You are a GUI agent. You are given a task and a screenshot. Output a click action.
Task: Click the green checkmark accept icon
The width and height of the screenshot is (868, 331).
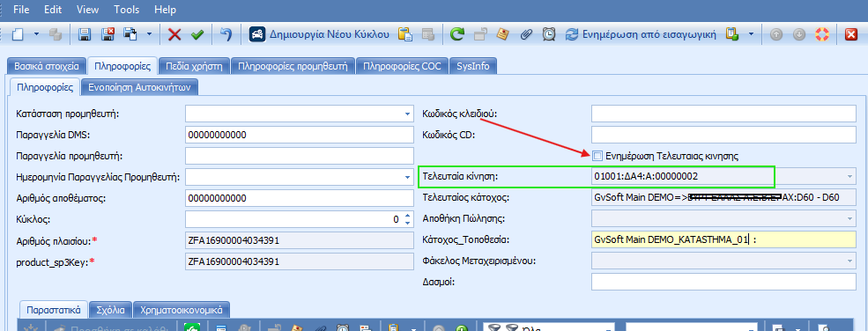[x=197, y=35]
